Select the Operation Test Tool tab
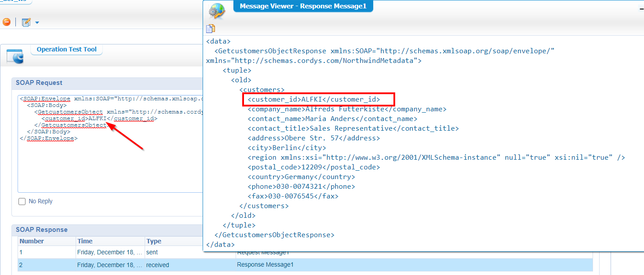 click(66, 50)
